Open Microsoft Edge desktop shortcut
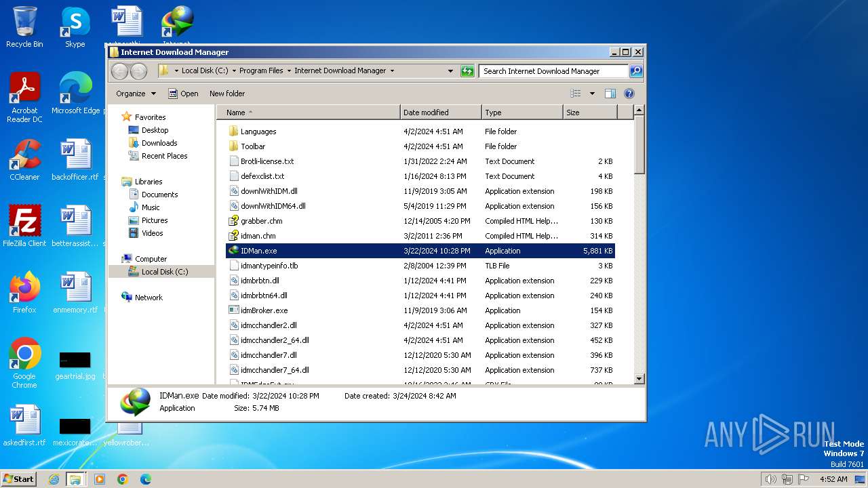The image size is (868, 488). [x=75, y=93]
